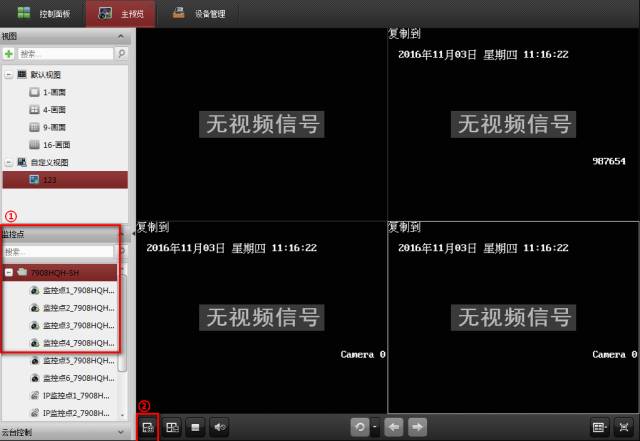This screenshot has height=441, width=640.
Task: Collapse the 7908HQH-SH device group
Action: pyautogui.click(x=9, y=272)
